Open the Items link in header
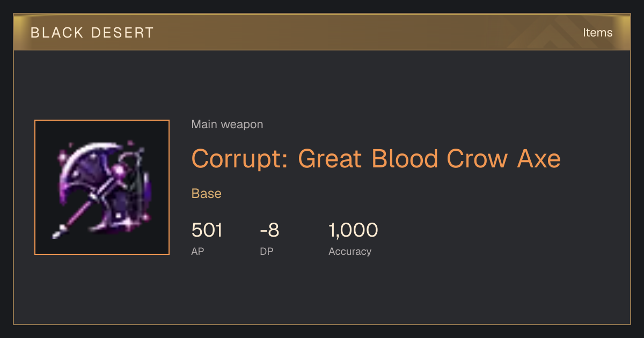The width and height of the screenshot is (644, 338). [x=597, y=33]
